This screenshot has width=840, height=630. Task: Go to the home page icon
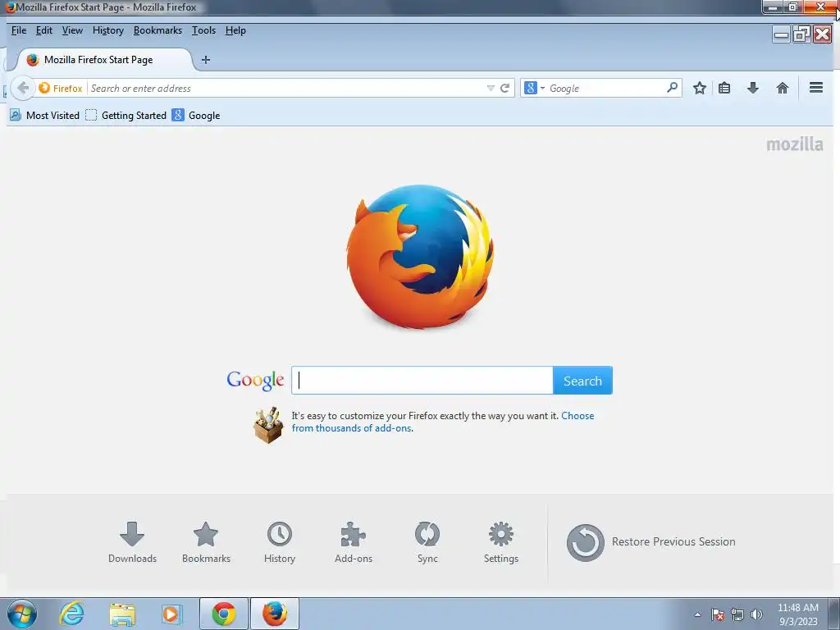pos(782,88)
